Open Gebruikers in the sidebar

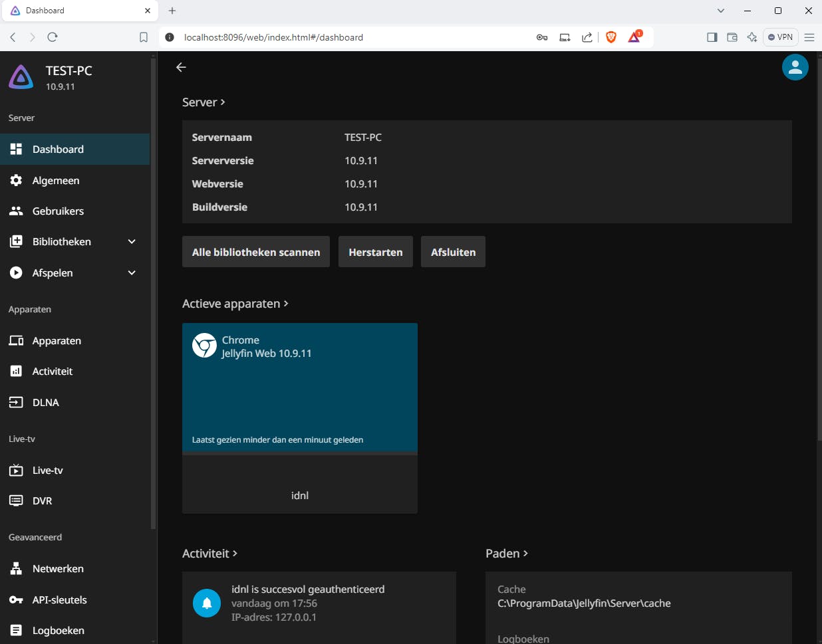(x=58, y=211)
